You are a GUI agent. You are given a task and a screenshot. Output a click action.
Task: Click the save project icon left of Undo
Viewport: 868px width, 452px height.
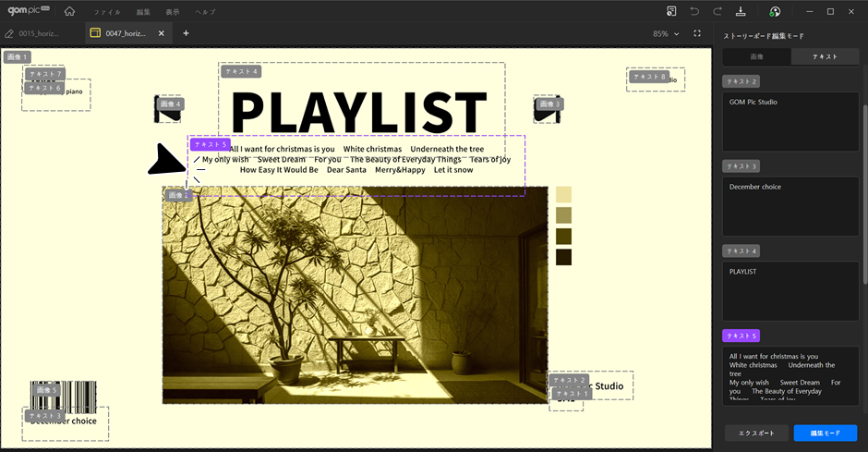pos(672,11)
